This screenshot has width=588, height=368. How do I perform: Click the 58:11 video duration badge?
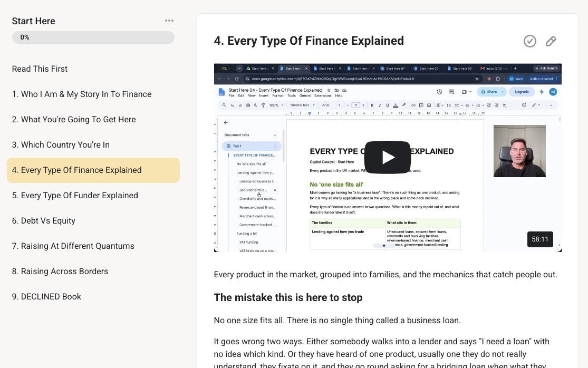540,239
